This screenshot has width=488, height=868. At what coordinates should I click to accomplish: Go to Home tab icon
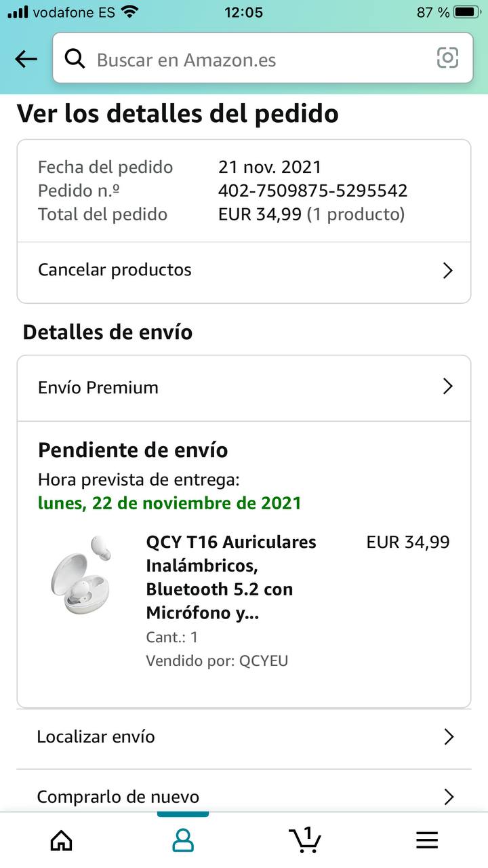click(x=62, y=840)
